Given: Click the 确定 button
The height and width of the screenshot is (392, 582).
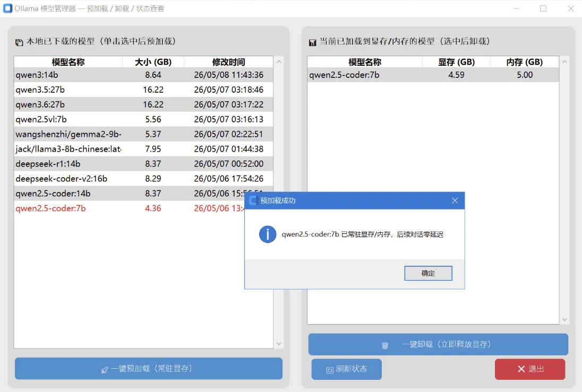Looking at the screenshot, I should [x=428, y=273].
